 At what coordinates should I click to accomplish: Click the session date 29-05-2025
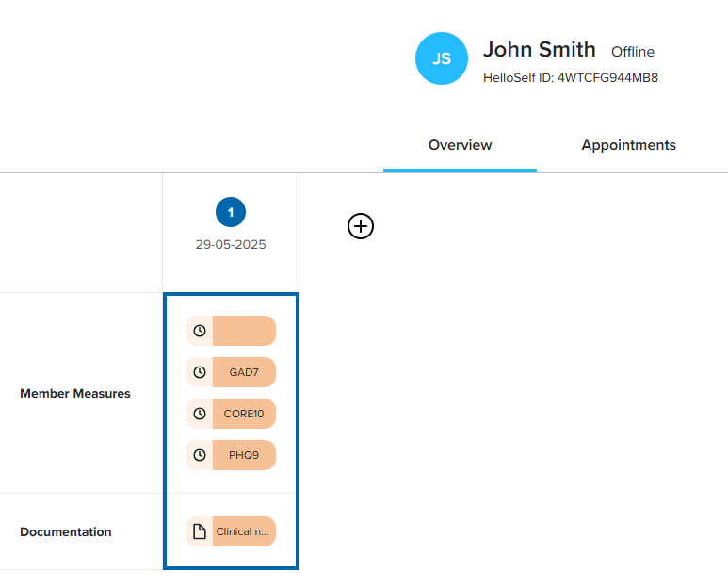(231, 245)
